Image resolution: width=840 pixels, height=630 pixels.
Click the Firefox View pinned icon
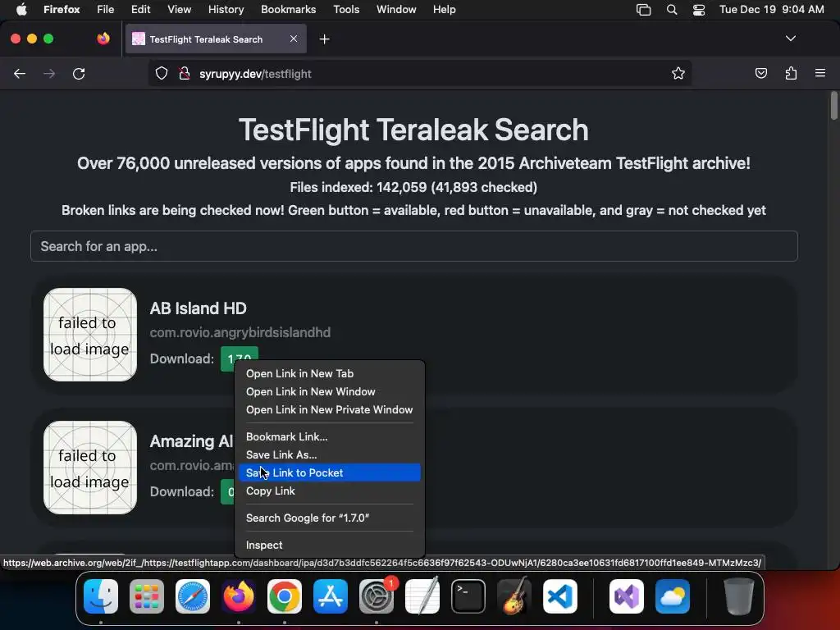(x=103, y=39)
